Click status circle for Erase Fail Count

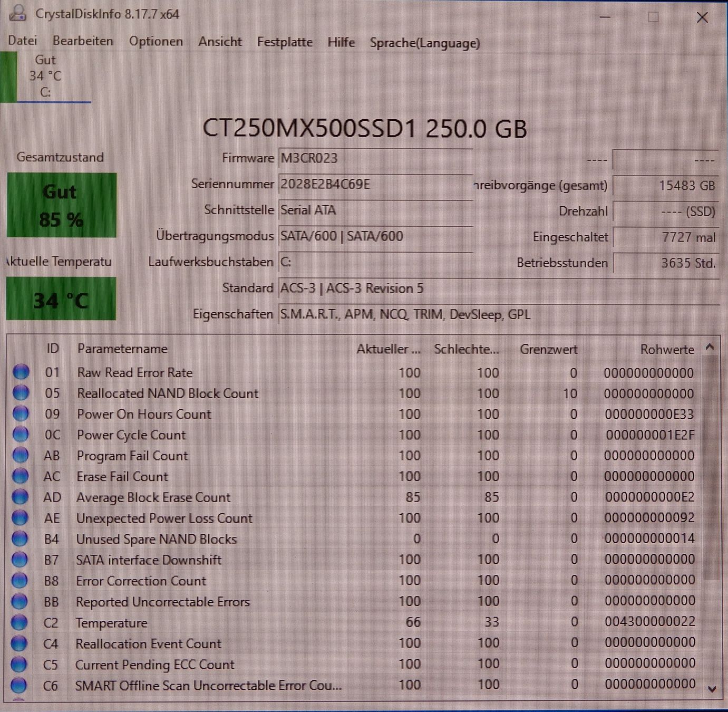(20, 476)
